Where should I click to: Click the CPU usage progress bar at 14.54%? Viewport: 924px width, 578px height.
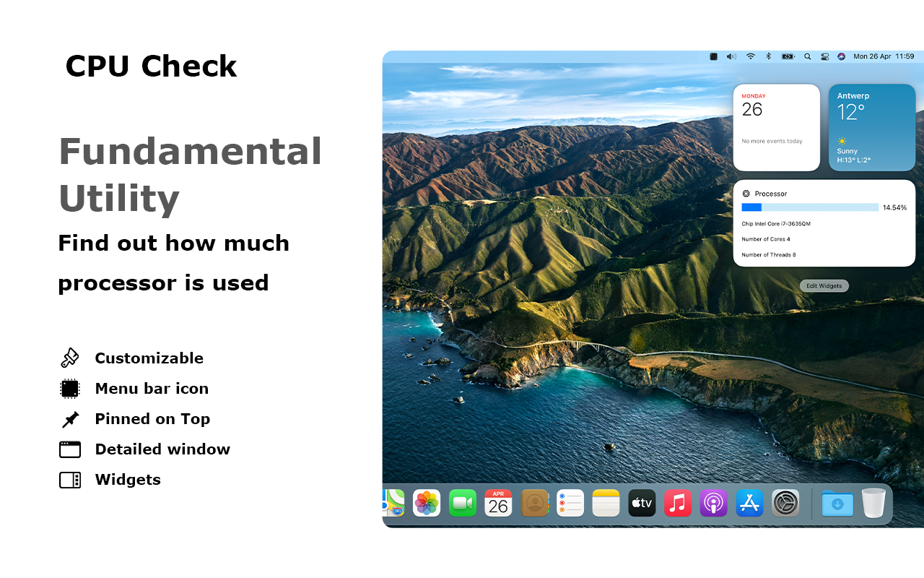(810, 207)
